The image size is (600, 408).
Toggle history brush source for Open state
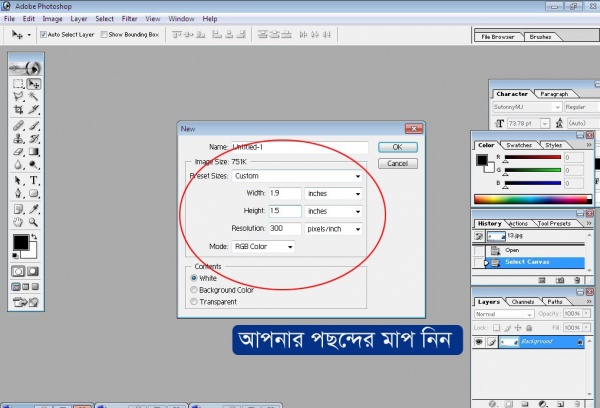pos(479,250)
